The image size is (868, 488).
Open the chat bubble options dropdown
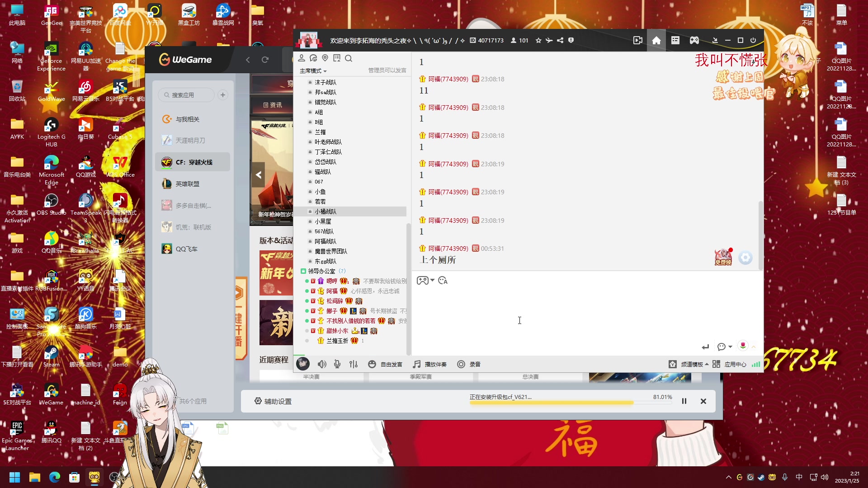pos(724,347)
